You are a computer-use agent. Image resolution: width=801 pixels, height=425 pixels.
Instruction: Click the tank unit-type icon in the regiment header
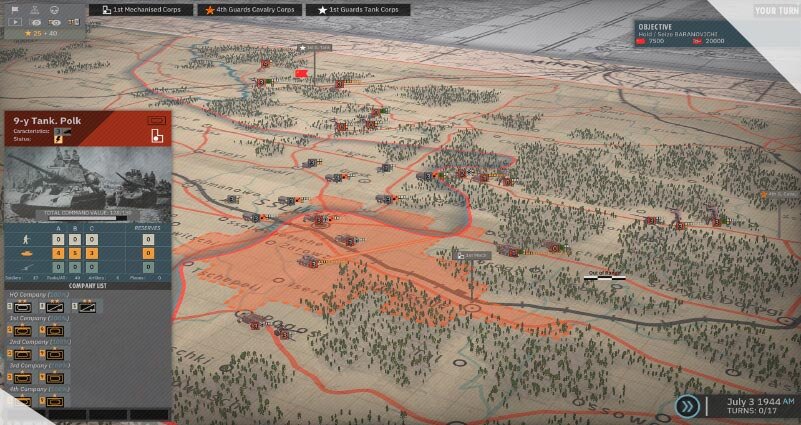[156, 121]
